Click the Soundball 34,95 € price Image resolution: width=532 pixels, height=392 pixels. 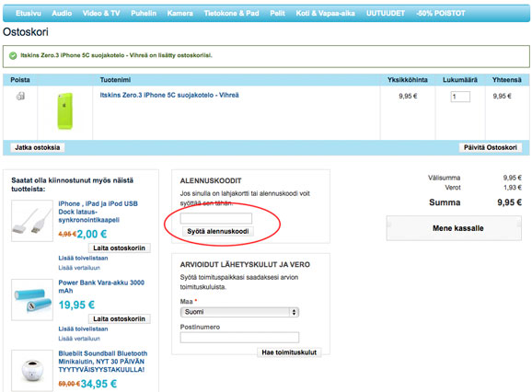point(98,384)
